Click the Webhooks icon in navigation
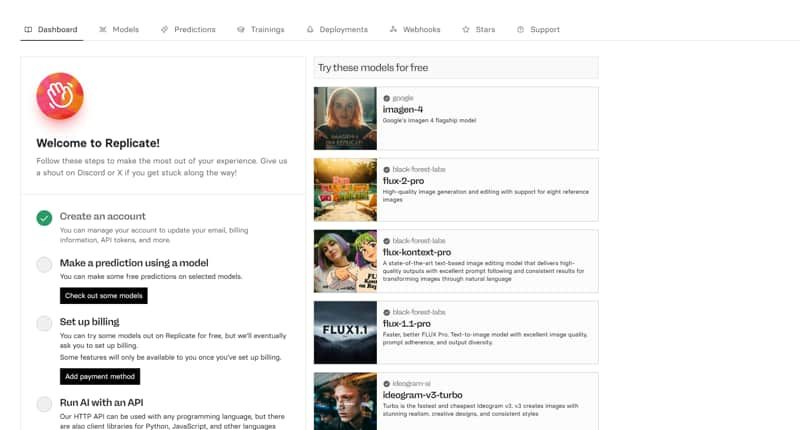Viewport: 800px width, 430px height. [x=393, y=30]
